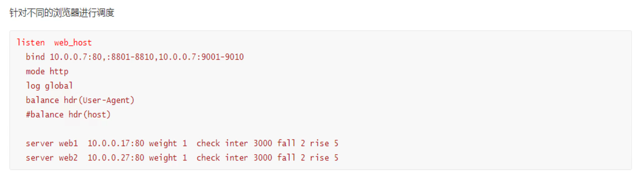This screenshot has height=178, width=644.
Task: Click the "web_host" section name
Action: (73, 43)
